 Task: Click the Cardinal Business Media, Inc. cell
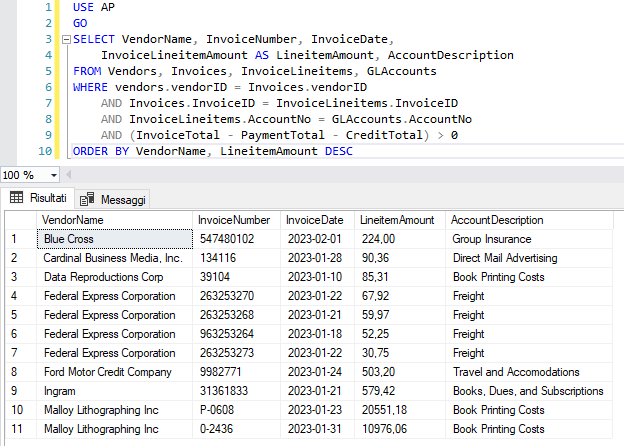(115, 258)
